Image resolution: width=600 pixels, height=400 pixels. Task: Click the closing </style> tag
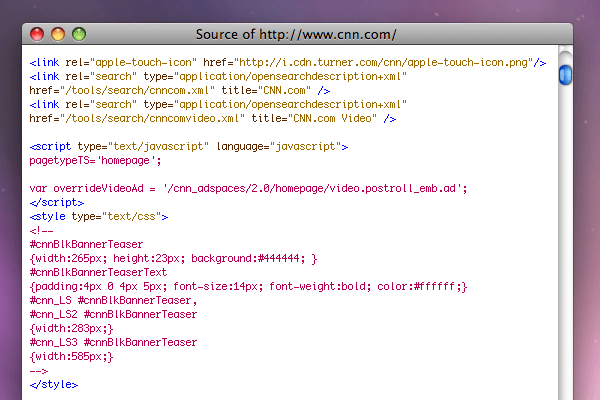point(54,384)
